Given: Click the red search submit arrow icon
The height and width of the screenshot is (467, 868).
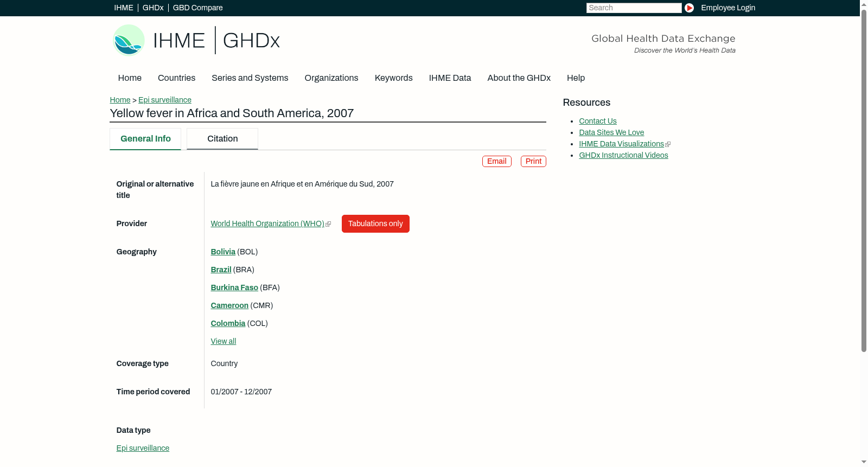Looking at the screenshot, I should [x=689, y=8].
